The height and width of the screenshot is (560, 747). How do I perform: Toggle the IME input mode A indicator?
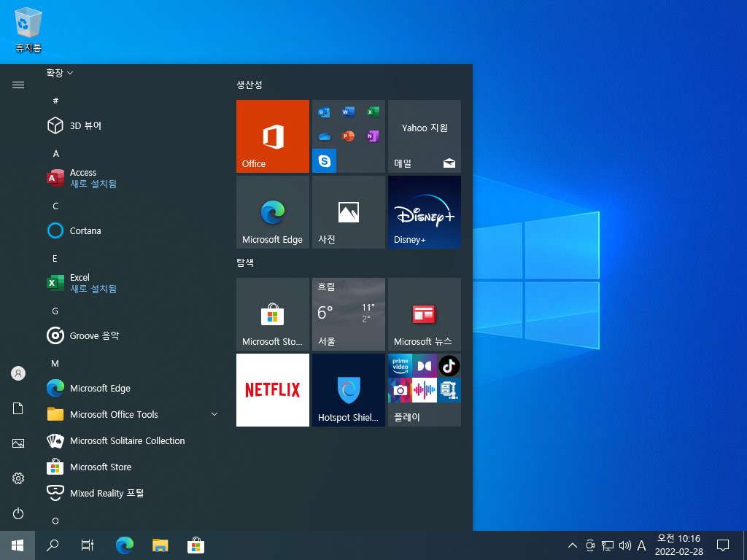pos(642,545)
